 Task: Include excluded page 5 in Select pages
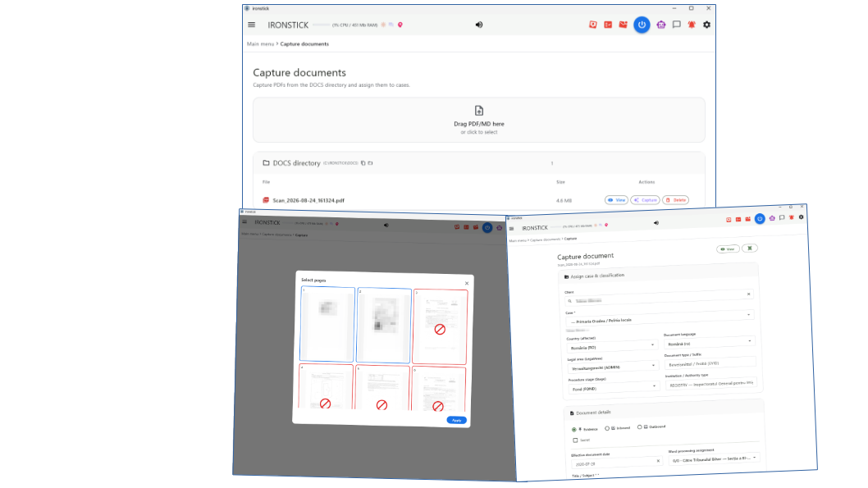382,388
